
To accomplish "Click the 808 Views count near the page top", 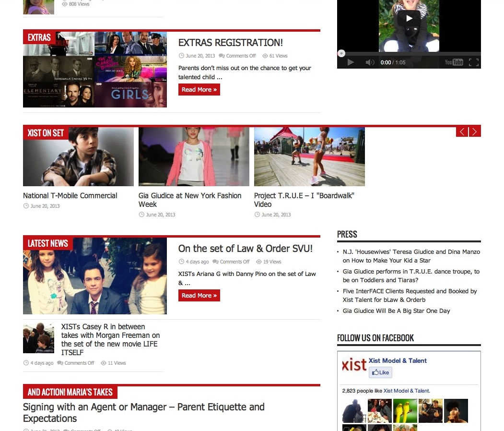I will tap(79, 4).
